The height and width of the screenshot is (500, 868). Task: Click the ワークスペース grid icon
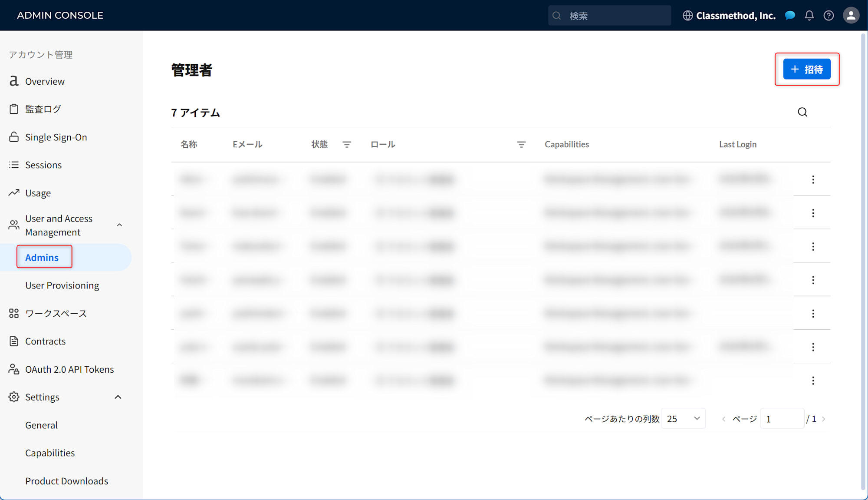tap(14, 313)
